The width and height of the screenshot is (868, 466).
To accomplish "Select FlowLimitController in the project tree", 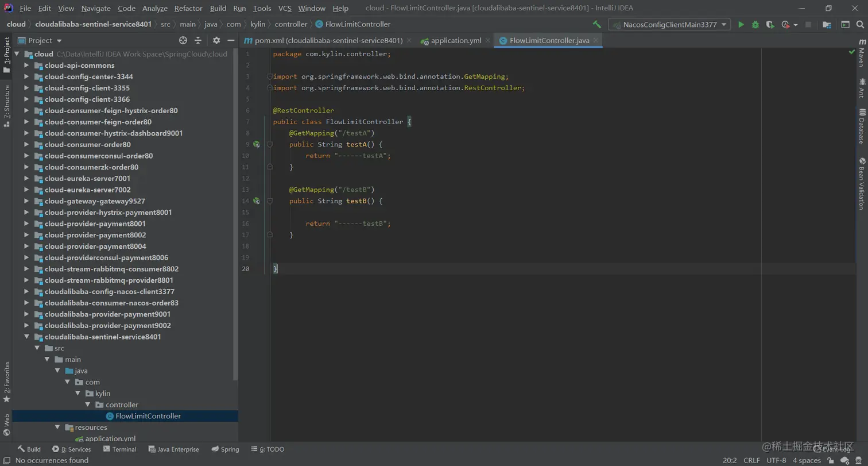I will (148, 416).
